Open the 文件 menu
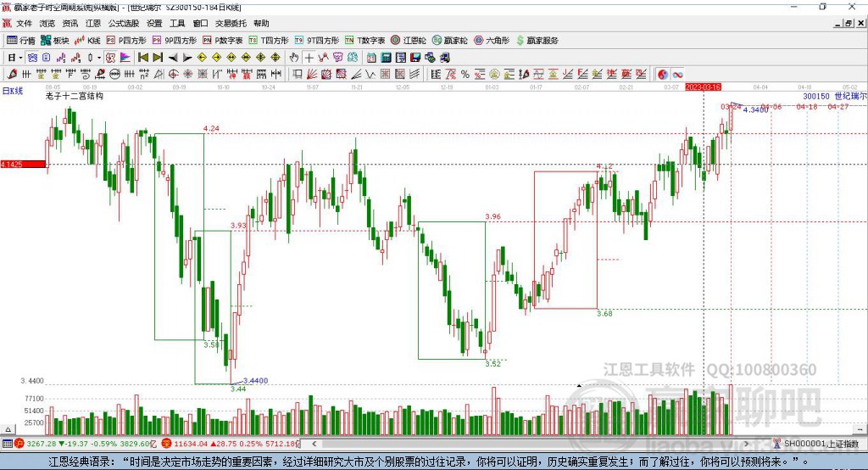The image size is (868, 470). coord(24,23)
